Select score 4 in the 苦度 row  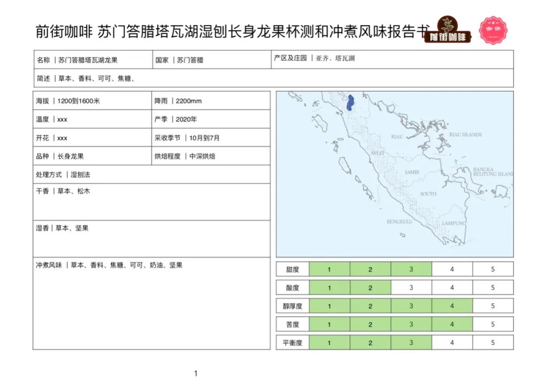tap(452, 324)
